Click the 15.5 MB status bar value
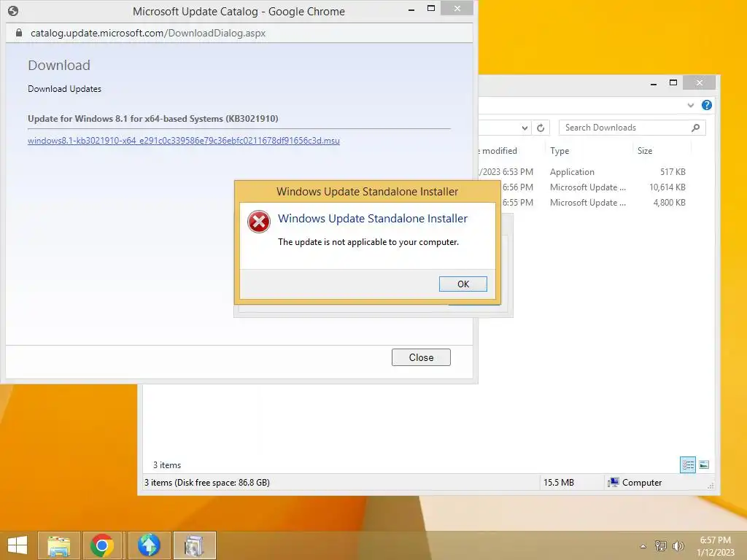The width and height of the screenshot is (747, 560). 558,483
